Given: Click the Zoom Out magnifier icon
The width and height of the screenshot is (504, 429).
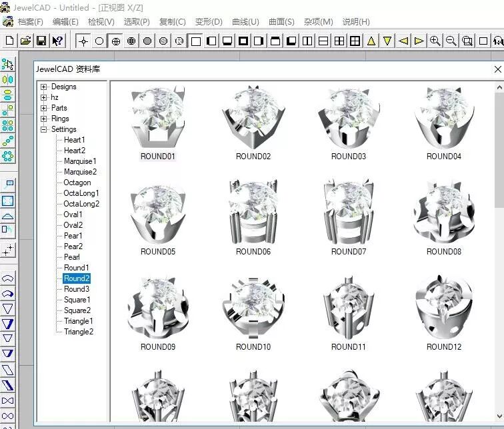Looking at the screenshot, I should (451, 41).
